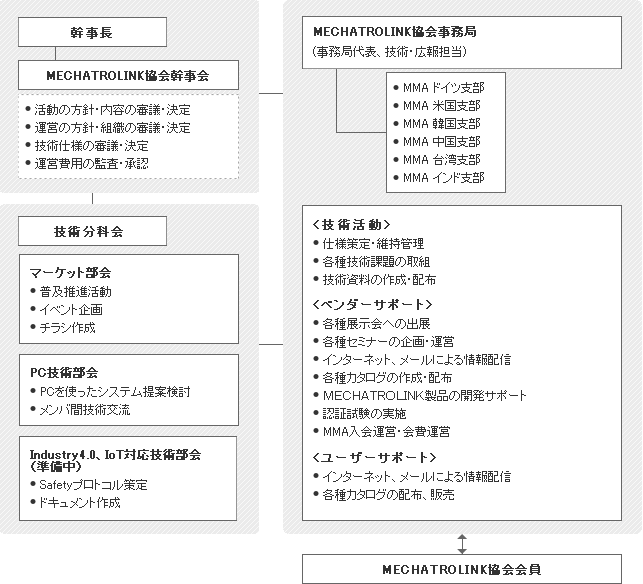Click the <技術活動> section heading
Viewport: 643px width, 584px height.
click(351, 225)
